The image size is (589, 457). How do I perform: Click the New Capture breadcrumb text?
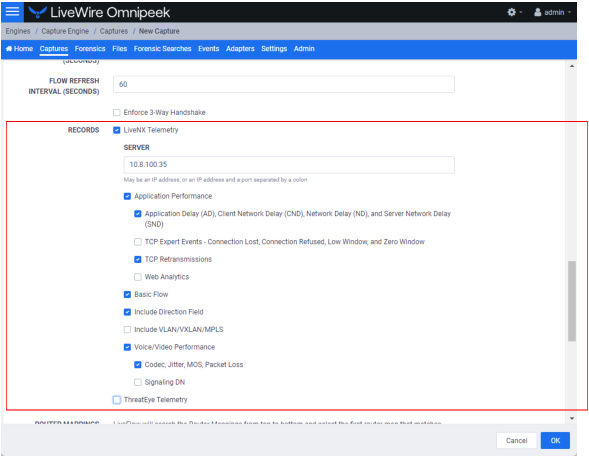coord(159,31)
